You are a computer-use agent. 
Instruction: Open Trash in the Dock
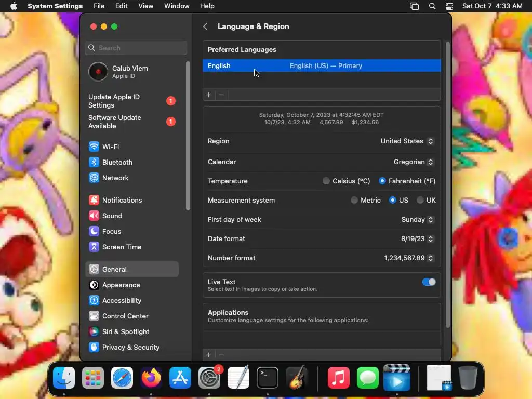click(x=468, y=378)
